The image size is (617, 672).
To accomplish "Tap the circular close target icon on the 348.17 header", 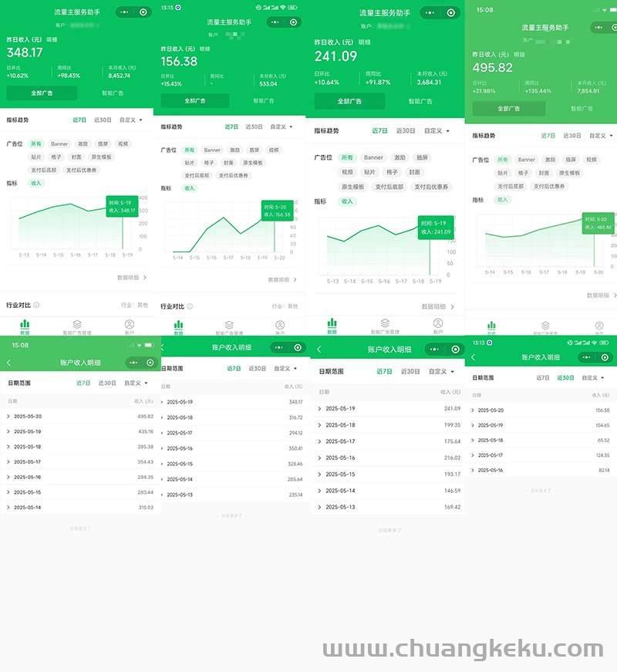I will 143,12.
